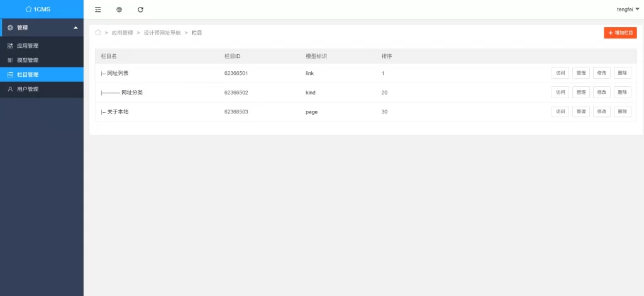Open the tengfei user dropdown
This screenshot has height=296, width=644.
pyautogui.click(x=628, y=9)
